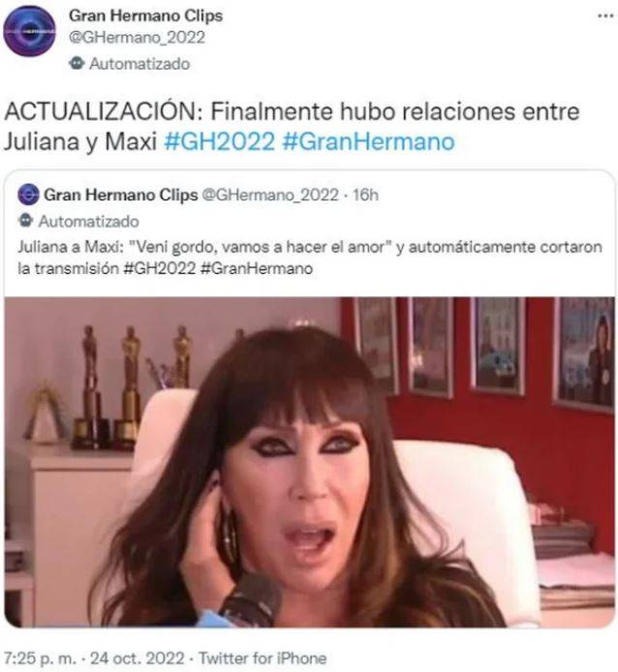Click the robot icon in the quoted tweet
Screen dimensions: 618x672
(26, 221)
